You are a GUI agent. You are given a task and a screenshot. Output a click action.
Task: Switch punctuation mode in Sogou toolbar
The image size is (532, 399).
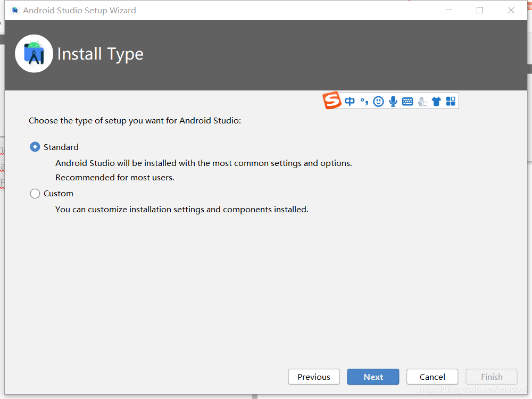pos(364,101)
